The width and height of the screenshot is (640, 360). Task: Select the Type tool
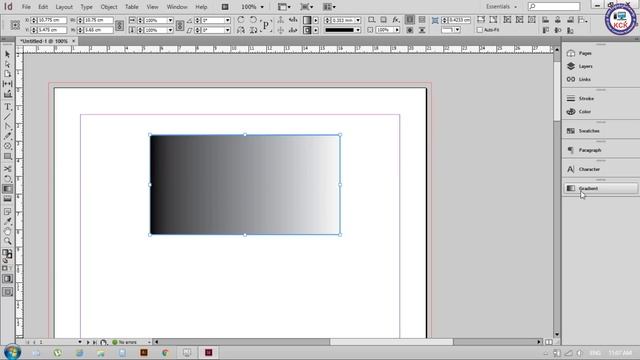[7, 107]
